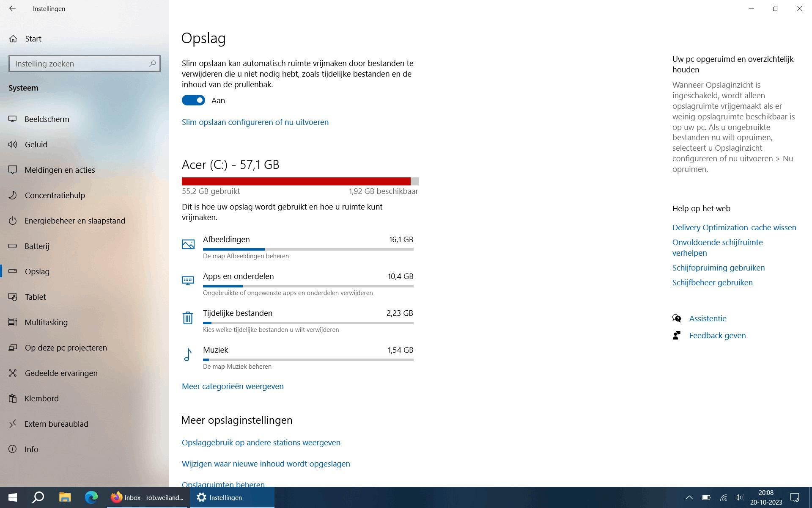812x508 pixels.
Task: Click the Muziek note icon
Action: click(x=188, y=355)
